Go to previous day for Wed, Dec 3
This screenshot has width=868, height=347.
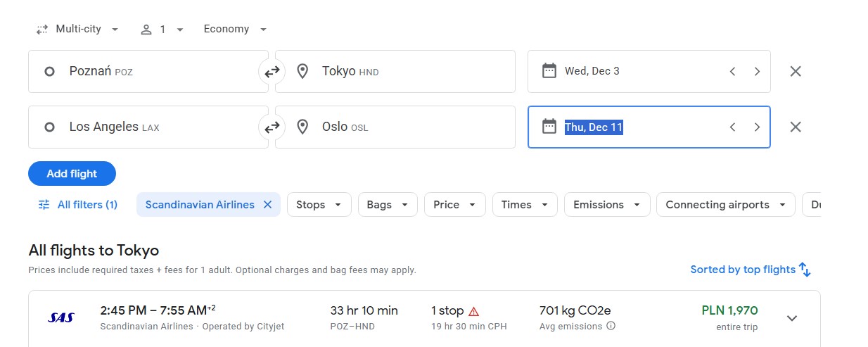click(x=732, y=71)
